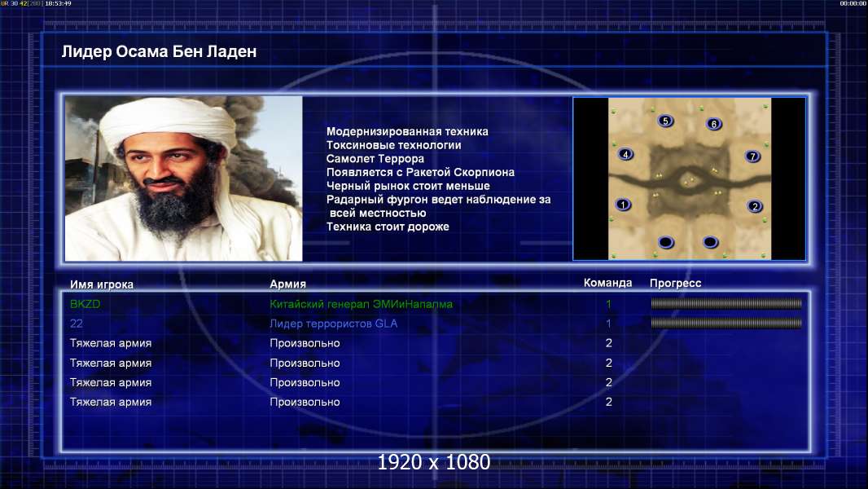Click BKZD's loading progress bar
This screenshot has height=489, width=868.
[x=726, y=303]
